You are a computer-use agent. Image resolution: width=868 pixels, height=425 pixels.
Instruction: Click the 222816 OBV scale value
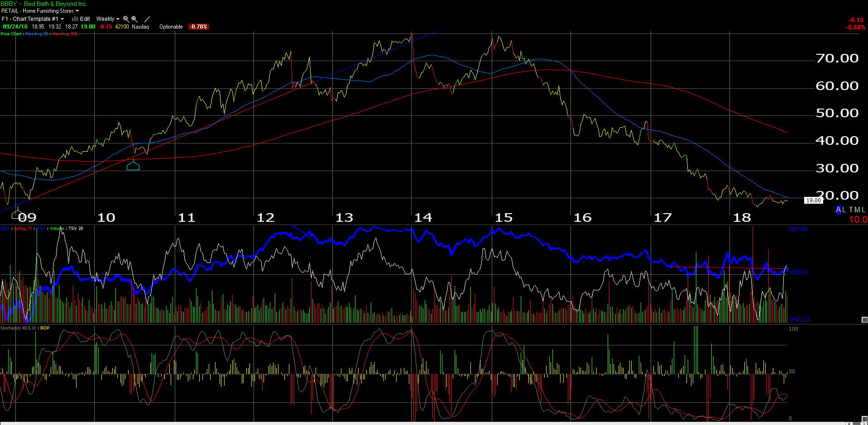798,272
